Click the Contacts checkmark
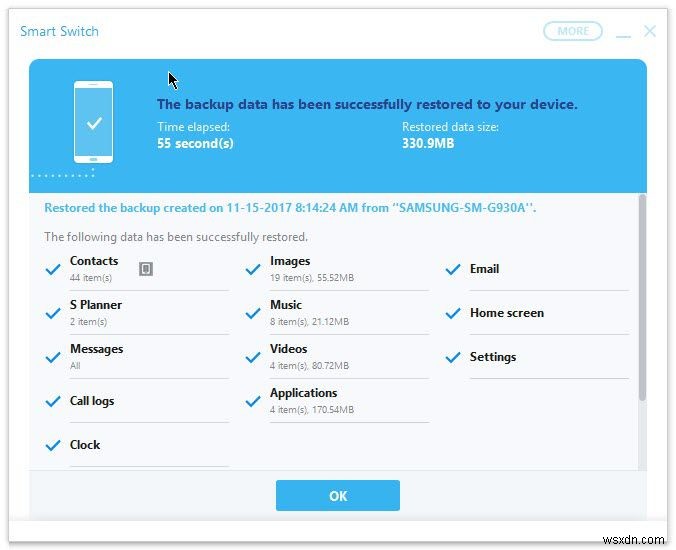The height and width of the screenshot is (550, 676). point(53,269)
